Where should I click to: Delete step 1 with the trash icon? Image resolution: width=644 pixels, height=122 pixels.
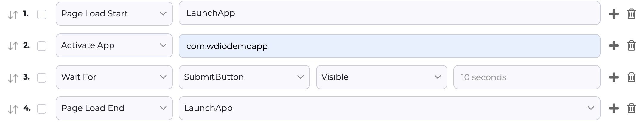coord(631,14)
